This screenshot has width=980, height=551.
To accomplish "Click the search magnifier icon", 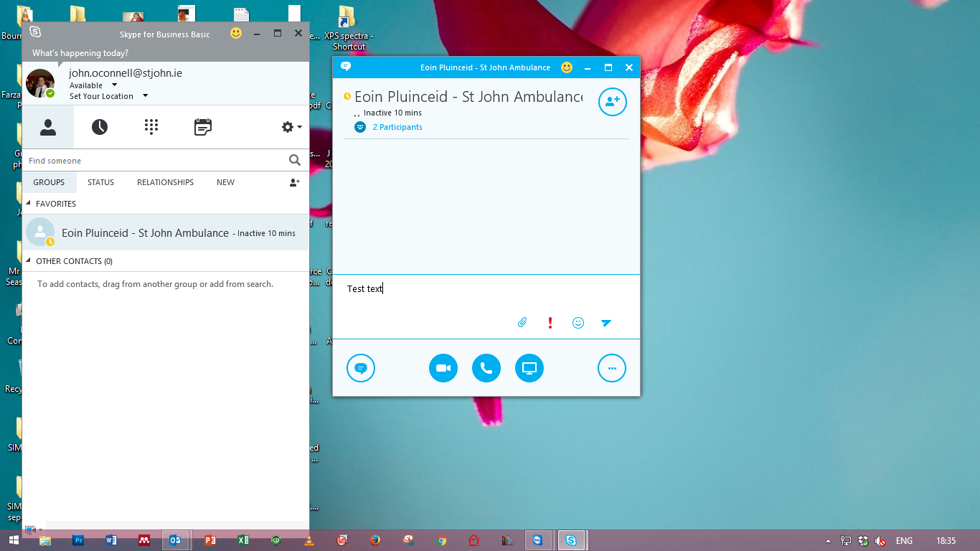I will [295, 160].
